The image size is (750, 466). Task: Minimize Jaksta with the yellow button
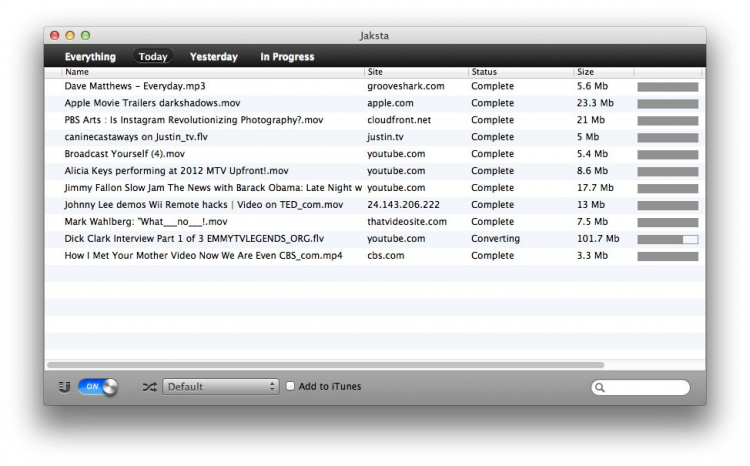pos(70,35)
